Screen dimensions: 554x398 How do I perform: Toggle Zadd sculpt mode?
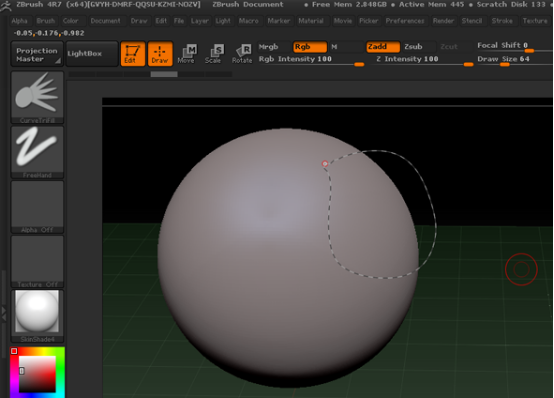coord(383,47)
